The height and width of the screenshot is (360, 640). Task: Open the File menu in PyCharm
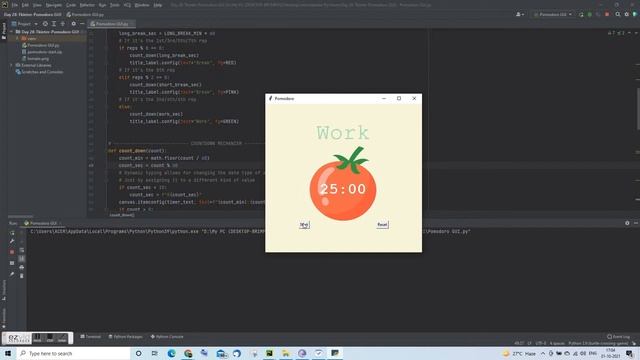coord(15,5)
